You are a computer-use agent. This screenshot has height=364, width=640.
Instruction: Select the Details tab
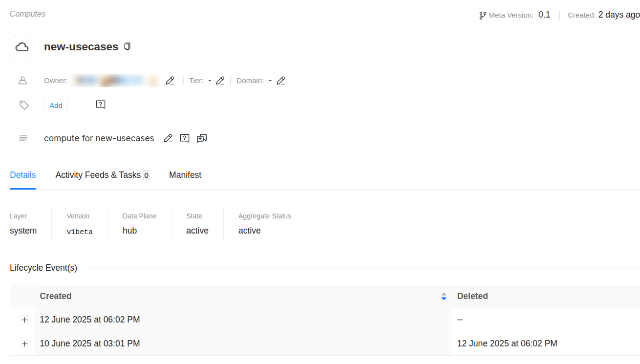23,175
